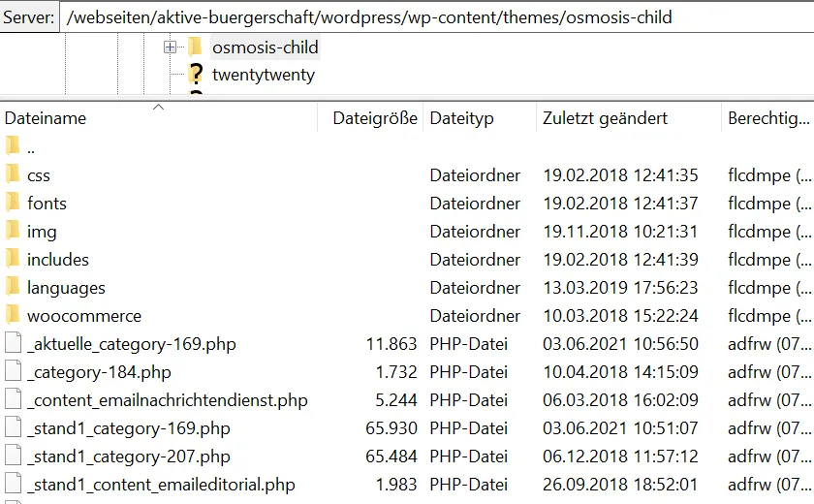814x504 pixels.
Task: Click the _category-184.php file icon
Action: tap(14, 371)
